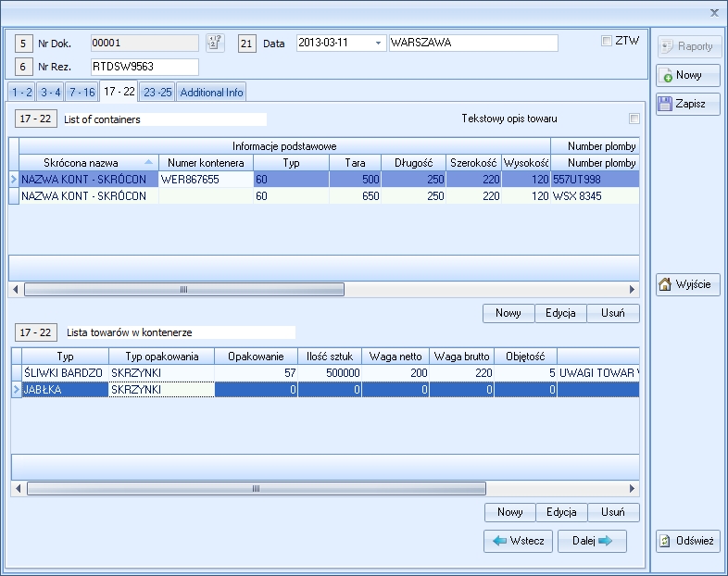Click the goods table horizontal scrollbar thumb
728x576 pixels.
click(257, 489)
